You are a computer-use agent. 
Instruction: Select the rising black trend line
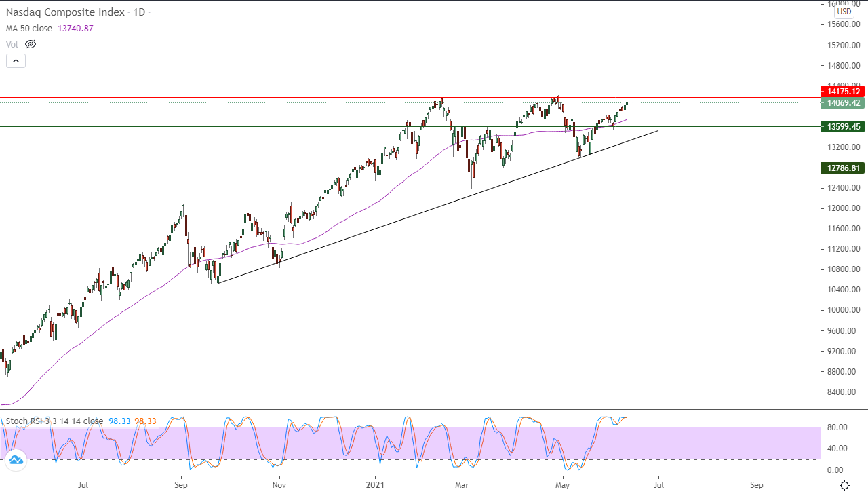(x=438, y=206)
